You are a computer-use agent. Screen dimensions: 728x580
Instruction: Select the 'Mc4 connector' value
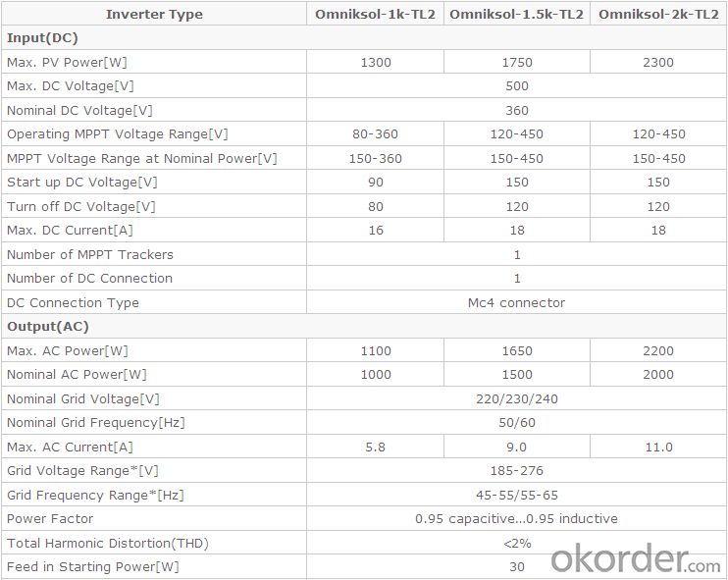(516, 303)
